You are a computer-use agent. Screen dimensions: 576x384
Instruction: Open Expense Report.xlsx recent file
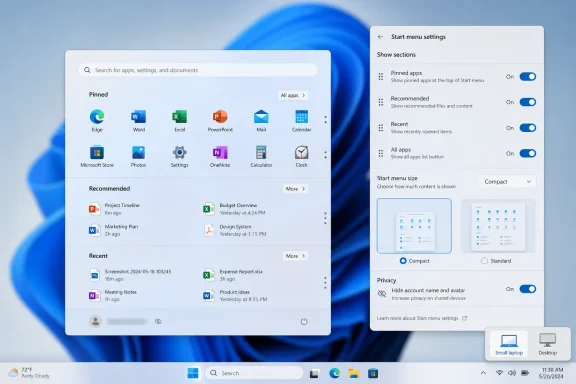233,275
